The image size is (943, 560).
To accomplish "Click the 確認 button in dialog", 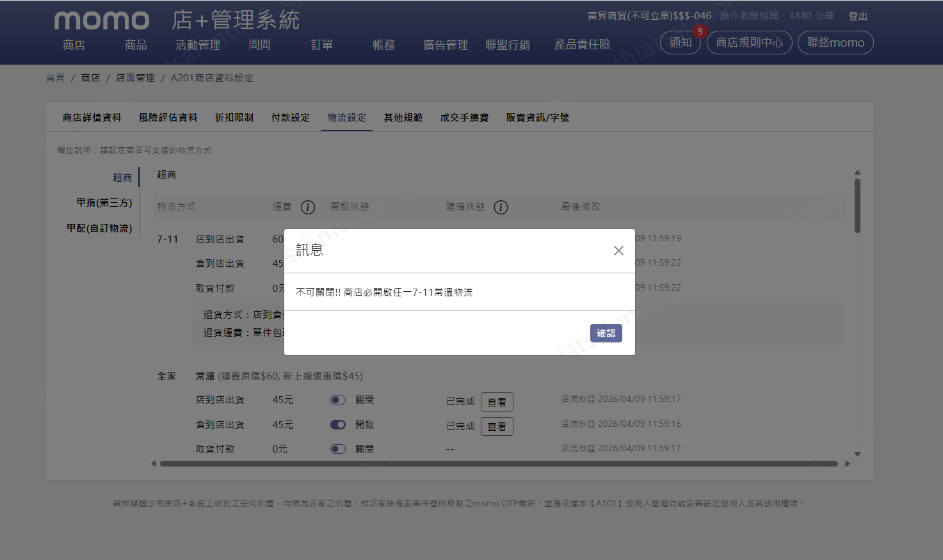I will pos(606,333).
